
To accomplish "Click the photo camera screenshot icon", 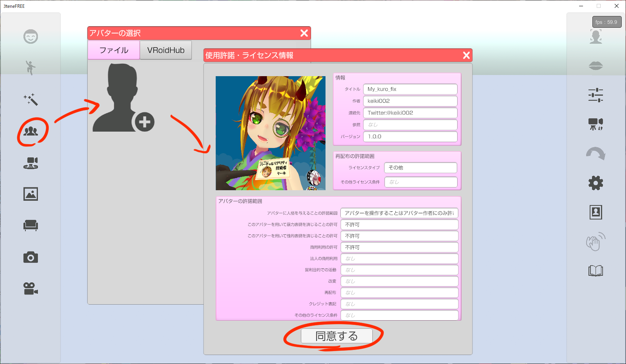I will tap(30, 257).
